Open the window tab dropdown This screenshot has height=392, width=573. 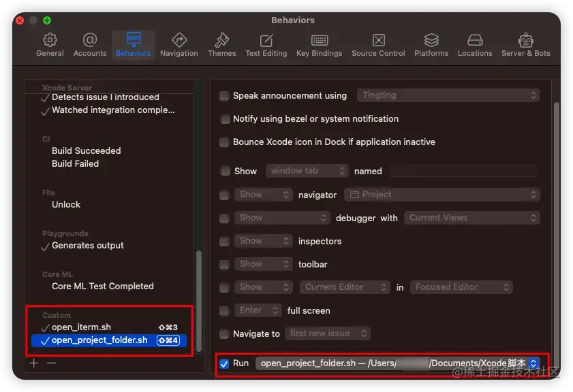tap(307, 171)
